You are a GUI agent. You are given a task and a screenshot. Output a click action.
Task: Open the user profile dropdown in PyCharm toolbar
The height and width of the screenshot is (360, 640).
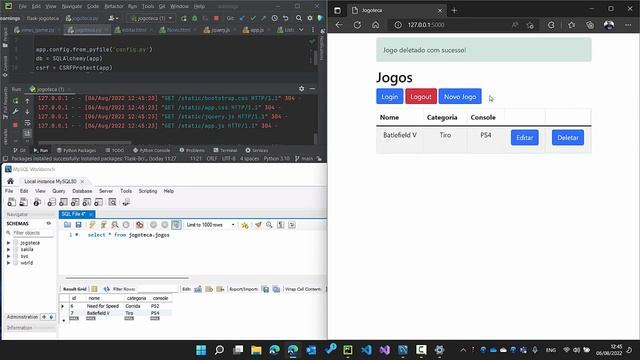click(113, 18)
